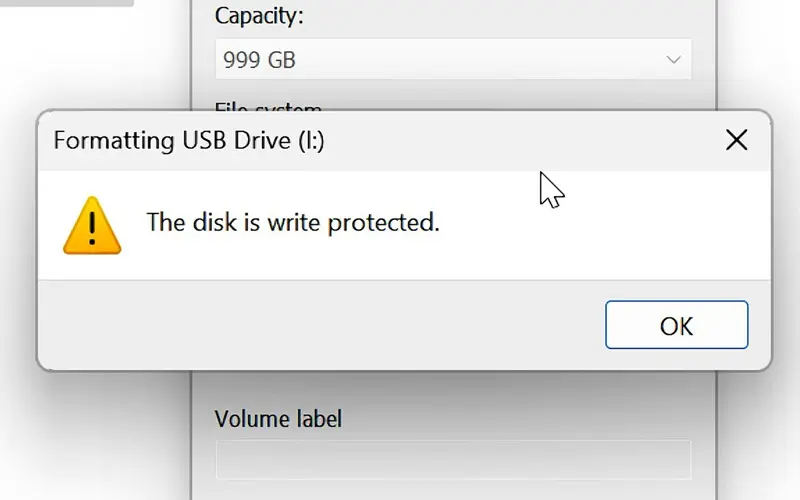Click the "Capacity:" label text
Image resolution: width=800 pixels, height=500 pixels.
[x=257, y=16]
